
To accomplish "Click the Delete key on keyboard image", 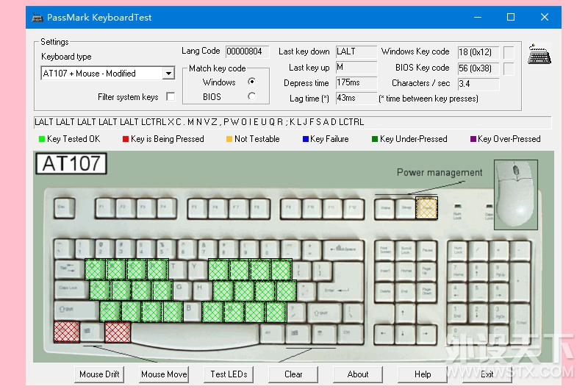I will tap(384, 291).
